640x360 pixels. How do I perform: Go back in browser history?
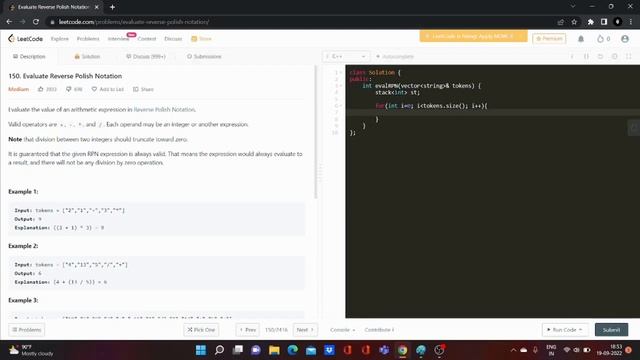click(9, 22)
